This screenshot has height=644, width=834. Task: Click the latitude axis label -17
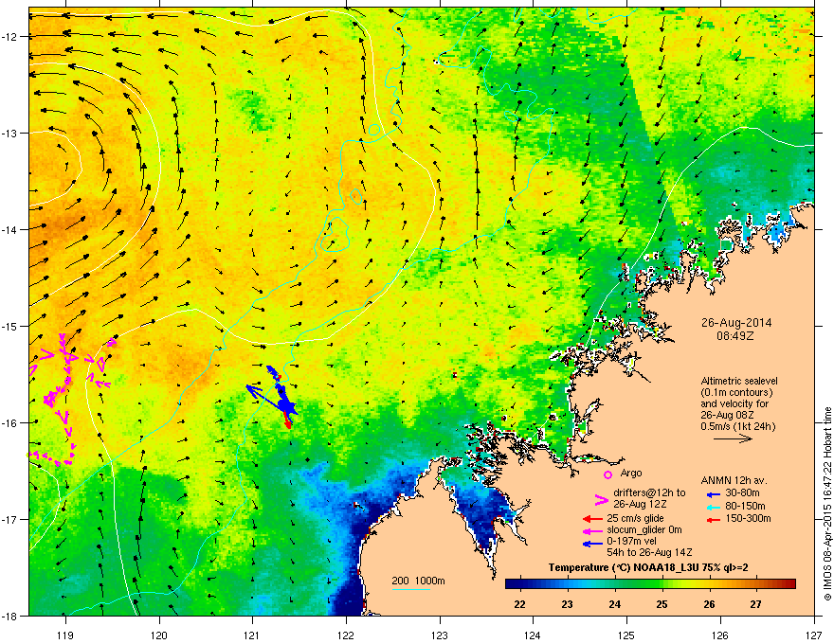point(10,520)
